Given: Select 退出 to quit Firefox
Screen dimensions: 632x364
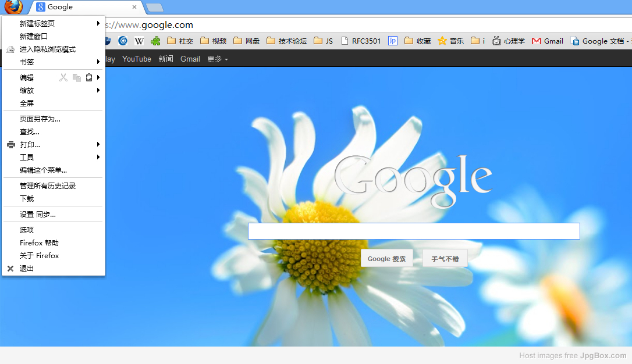Looking at the screenshot, I should click(x=27, y=268).
